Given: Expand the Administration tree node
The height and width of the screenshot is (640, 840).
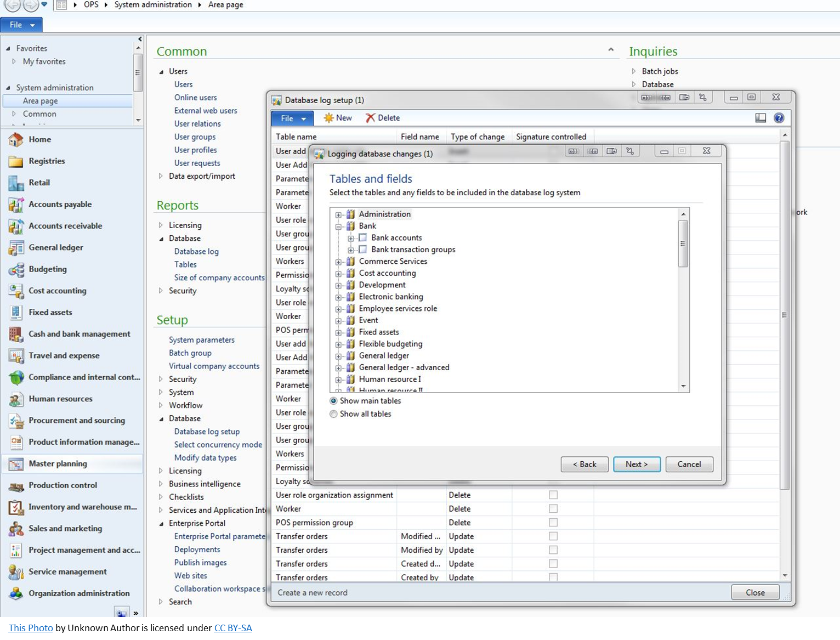Looking at the screenshot, I should pos(338,215).
